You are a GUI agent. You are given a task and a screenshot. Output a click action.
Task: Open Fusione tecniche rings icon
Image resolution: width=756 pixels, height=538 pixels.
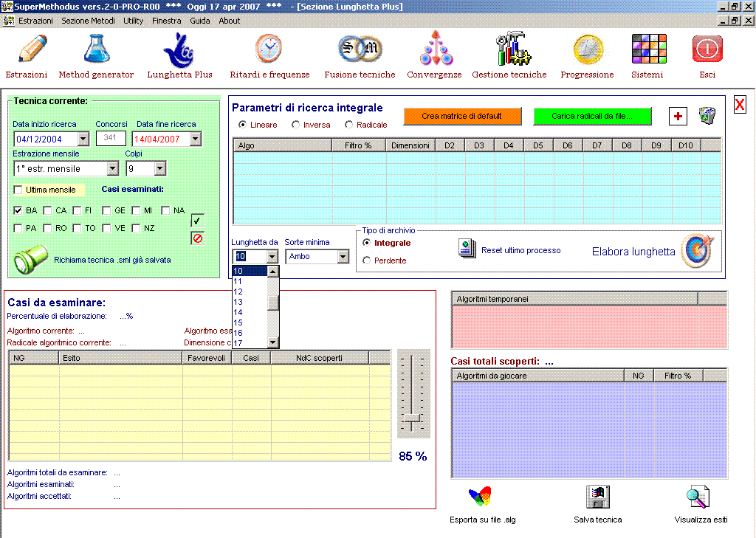(x=360, y=48)
